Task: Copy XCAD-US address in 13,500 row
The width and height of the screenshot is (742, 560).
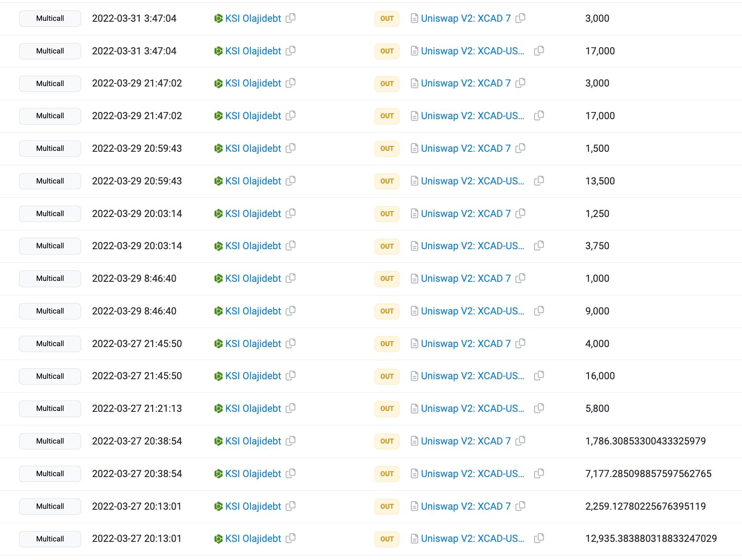Action: tap(539, 181)
